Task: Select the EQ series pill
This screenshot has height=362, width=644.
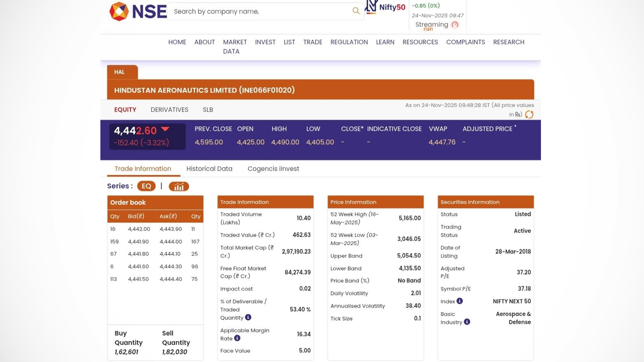Action: point(147,186)
